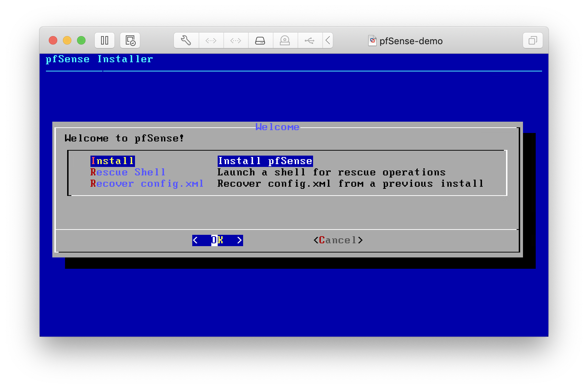The width and height of the screenshot is (588, 389).
Task: Enter full screen mode
Action: (533, 40)
